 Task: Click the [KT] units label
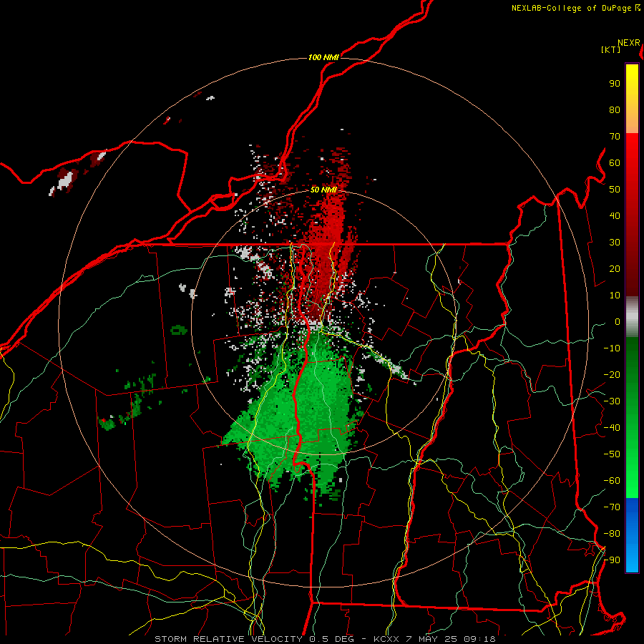pyautogui.click(x=610, y=49)
